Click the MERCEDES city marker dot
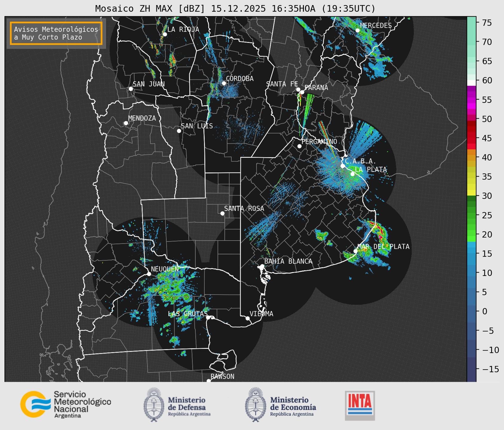Image resolution: width=504 pixels, height=430 pixels. (x=358, y=30)
